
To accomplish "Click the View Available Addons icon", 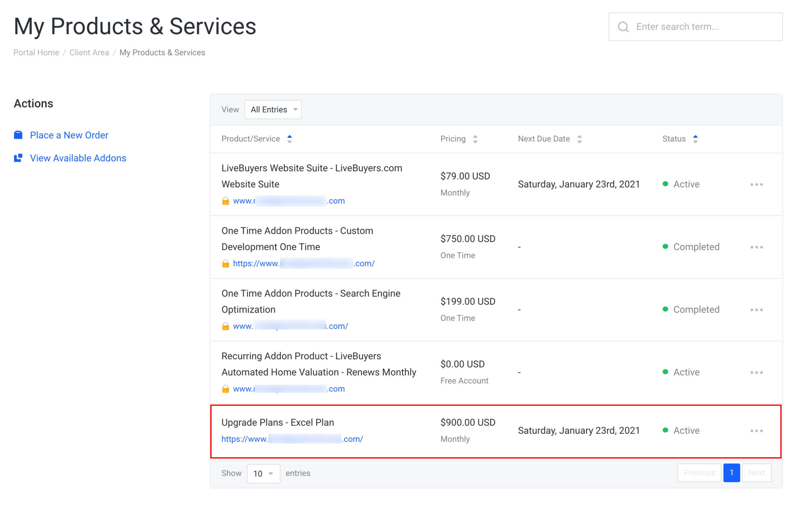I will tap(18, 158).
